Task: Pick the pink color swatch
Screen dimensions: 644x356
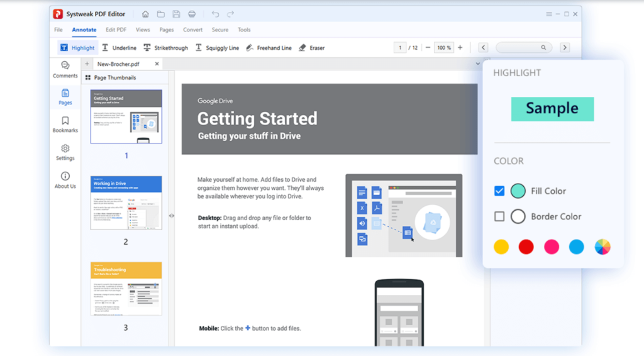Action: click(552, 247)
